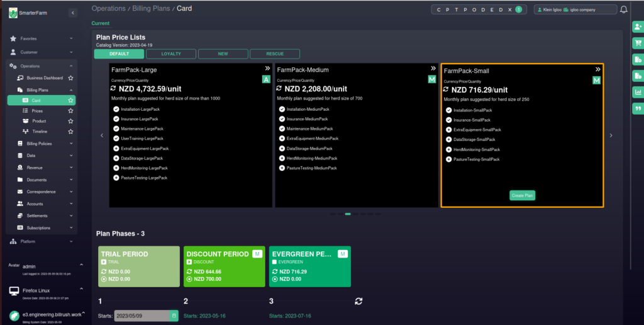
Task: Click the remove document icon in right toolbar
Action: point(638,76)
